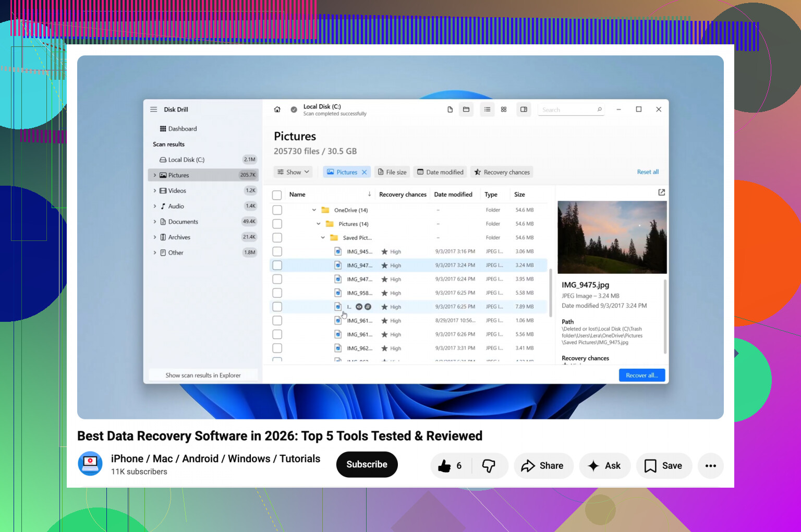Click Show scan results in Explorer
This screenshot has width=801, height=532.
(x=203, y=376)
